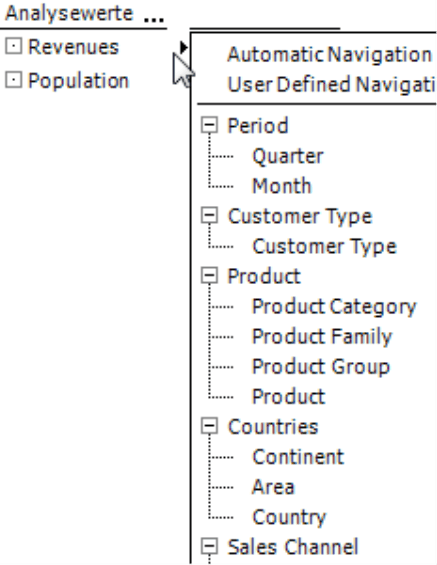Collapse the Period hierarchy
This screenshot has height=565, width=437.
[209, 125]
